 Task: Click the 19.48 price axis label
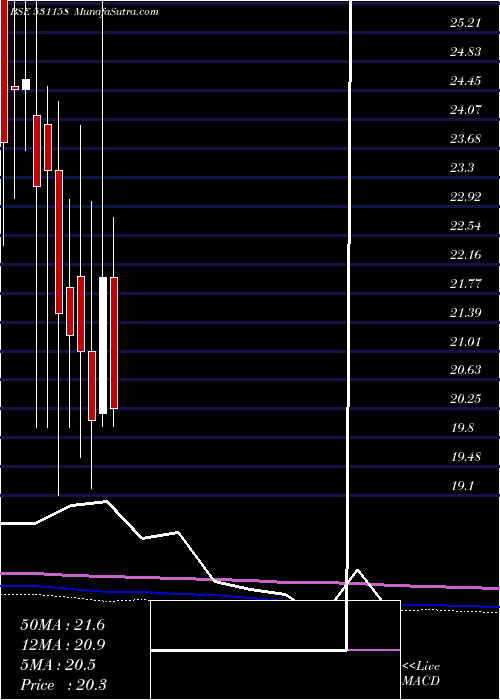point(465,457)
